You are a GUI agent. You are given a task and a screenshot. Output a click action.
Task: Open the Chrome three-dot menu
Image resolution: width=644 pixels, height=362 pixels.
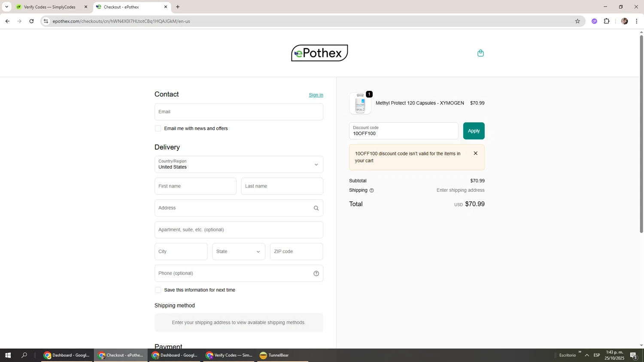[x=637, y=21]
